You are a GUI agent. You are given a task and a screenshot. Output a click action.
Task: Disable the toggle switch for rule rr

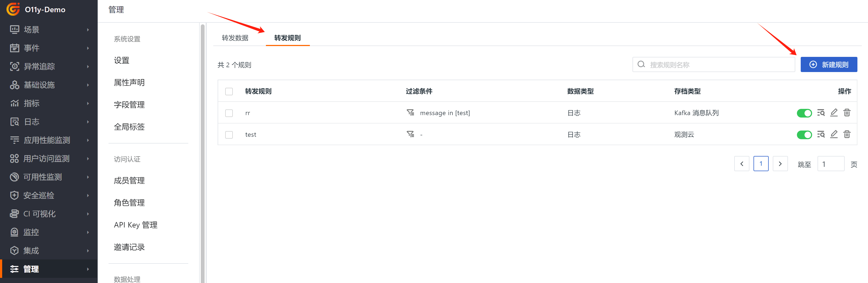point(804,113)
